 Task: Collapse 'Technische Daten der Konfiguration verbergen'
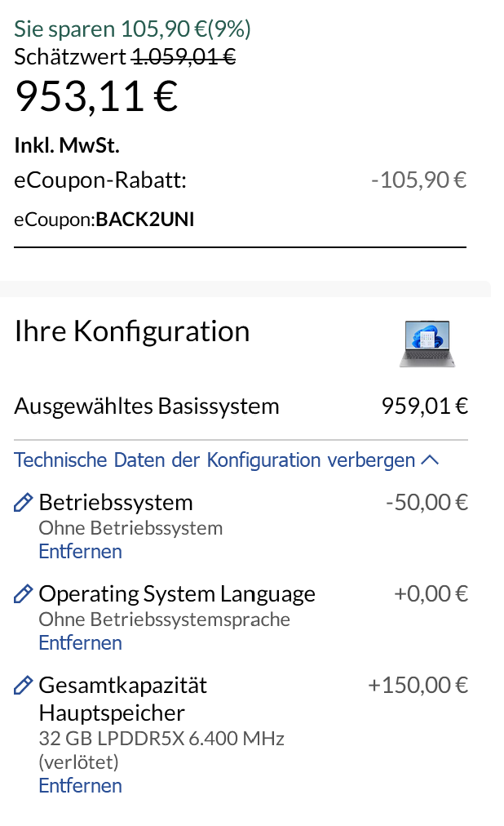pos(215,460)
